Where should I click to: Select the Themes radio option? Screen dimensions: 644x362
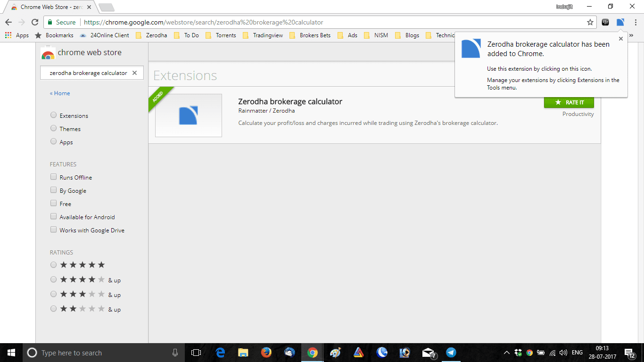point(53,129)
